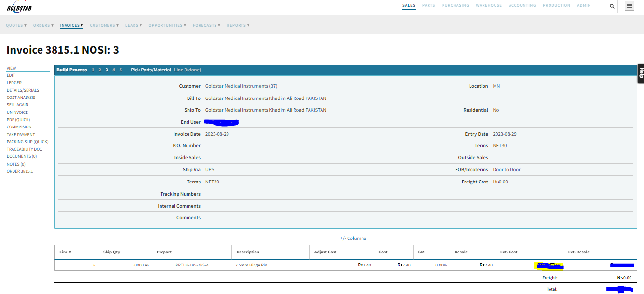Open the Help side tab

[641, 73]
